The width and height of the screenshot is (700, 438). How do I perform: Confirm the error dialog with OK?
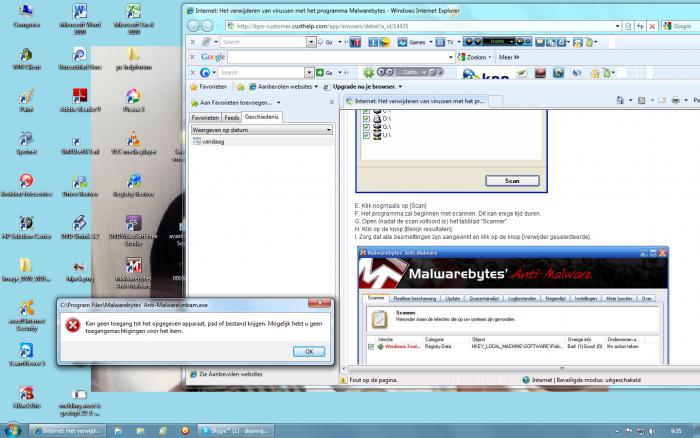309,352
